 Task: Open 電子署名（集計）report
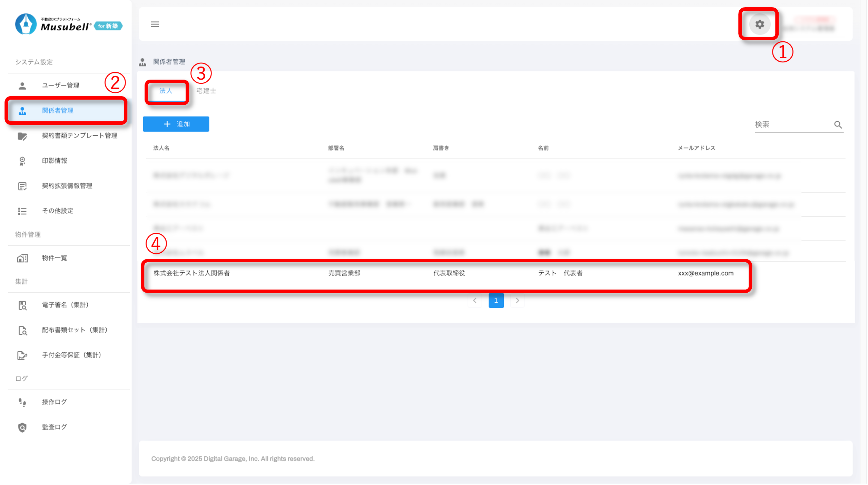66,305
